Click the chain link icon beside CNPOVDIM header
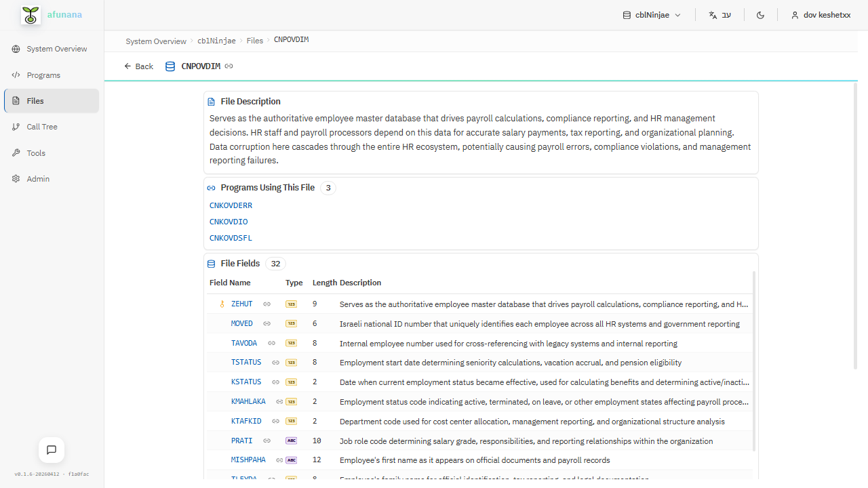The width and height of the screenshot is (868, 488). (229, 66)
